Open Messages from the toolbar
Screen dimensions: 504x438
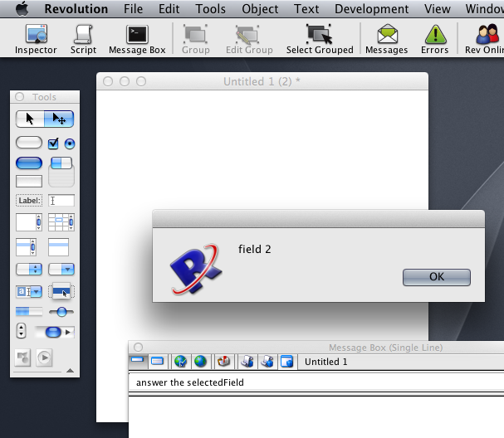coord(386,39)
